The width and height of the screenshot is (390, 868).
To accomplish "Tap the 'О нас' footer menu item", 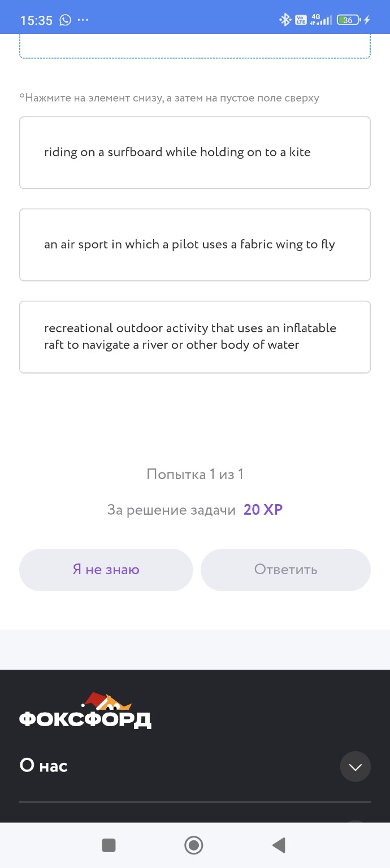I will (44, 766).
